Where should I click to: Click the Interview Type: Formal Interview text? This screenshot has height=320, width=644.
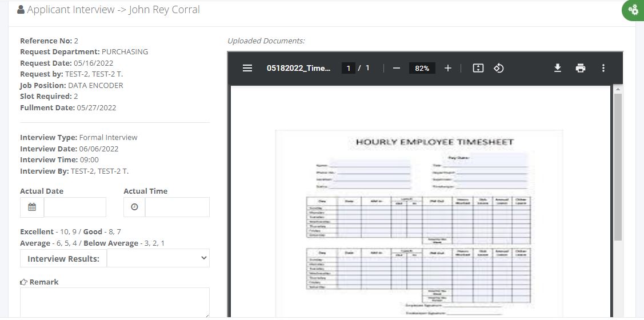click(x=79, y=137)
